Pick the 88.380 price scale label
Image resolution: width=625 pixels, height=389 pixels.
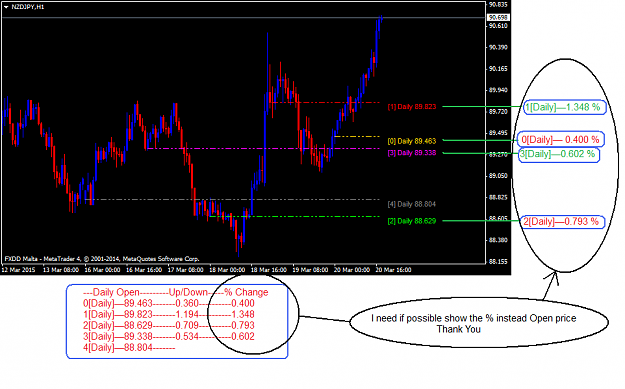tap(498, 240)
